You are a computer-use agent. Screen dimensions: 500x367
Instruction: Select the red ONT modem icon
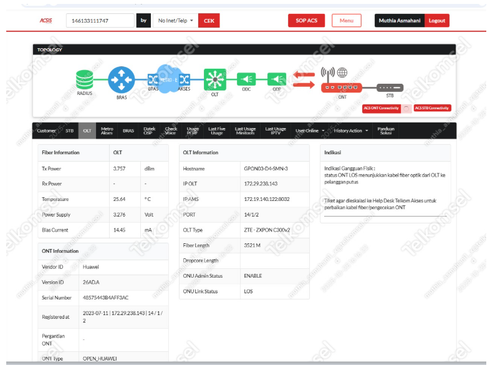pos(341,88)
